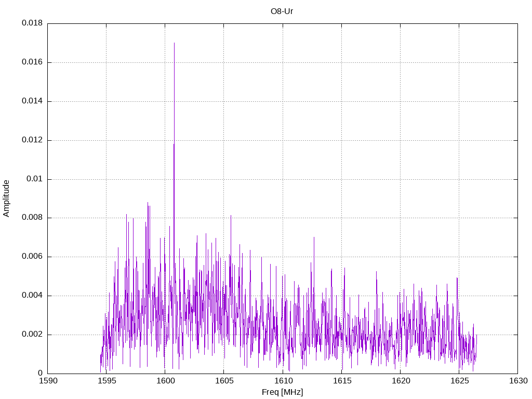Image resolution: width=532 pixels, height=399 pixels.
Task: Click y-axis tick value 0.018
Action: (32, 23)
